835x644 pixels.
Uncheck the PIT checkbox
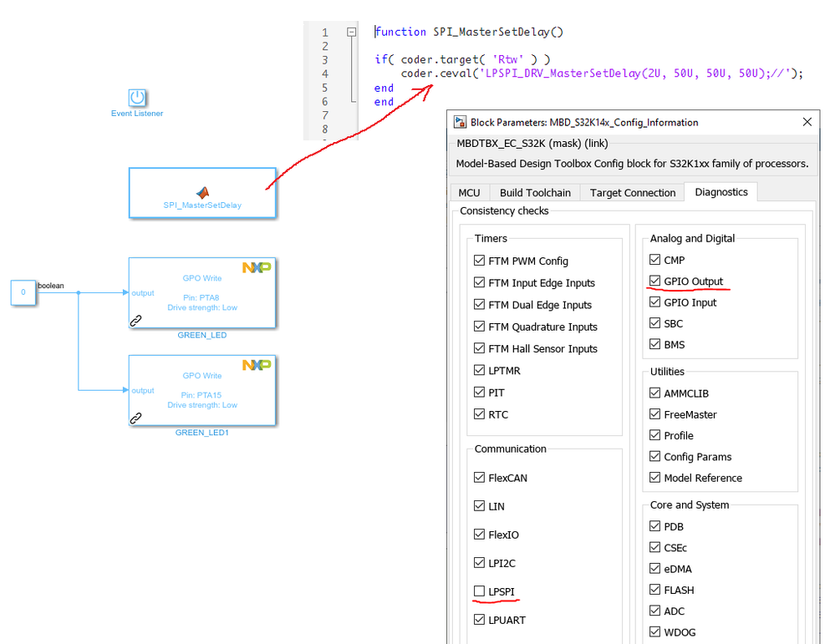click(479, 393)
